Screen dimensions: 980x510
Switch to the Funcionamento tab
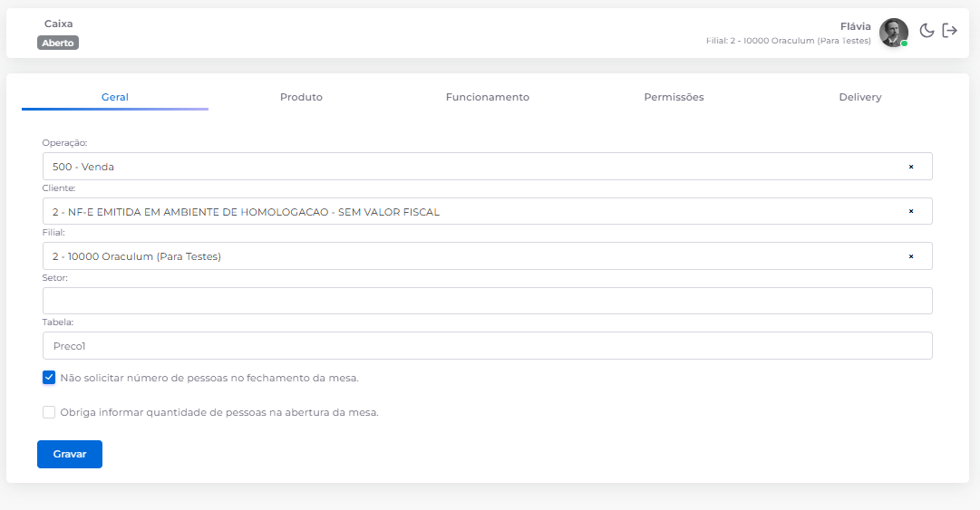point(488,97)
